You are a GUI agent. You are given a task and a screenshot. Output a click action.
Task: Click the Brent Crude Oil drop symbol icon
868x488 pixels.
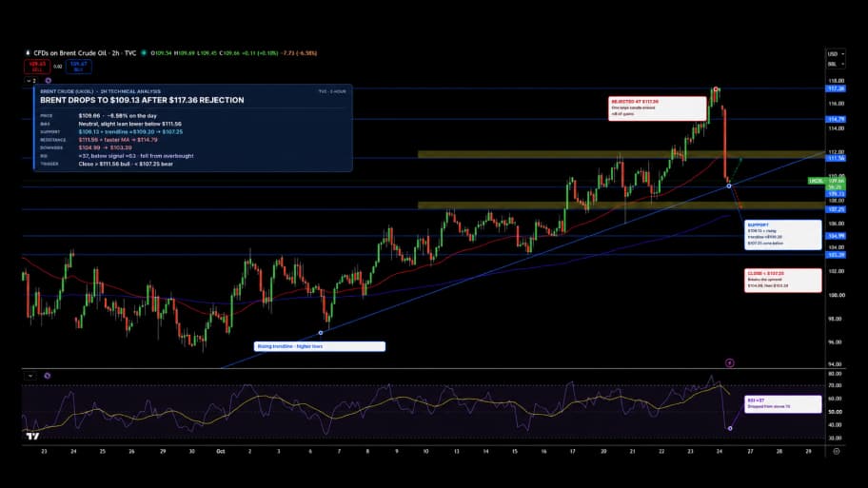tap(28, 53)
